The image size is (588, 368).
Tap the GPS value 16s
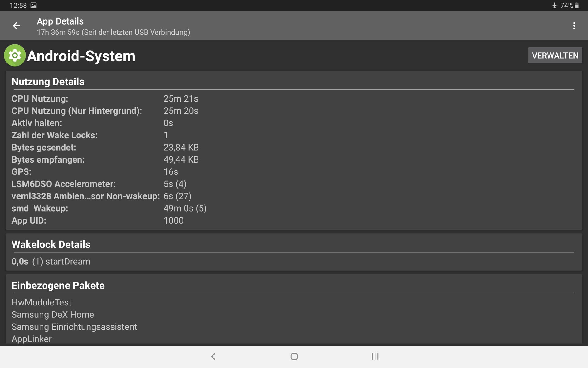click(171, 172)
